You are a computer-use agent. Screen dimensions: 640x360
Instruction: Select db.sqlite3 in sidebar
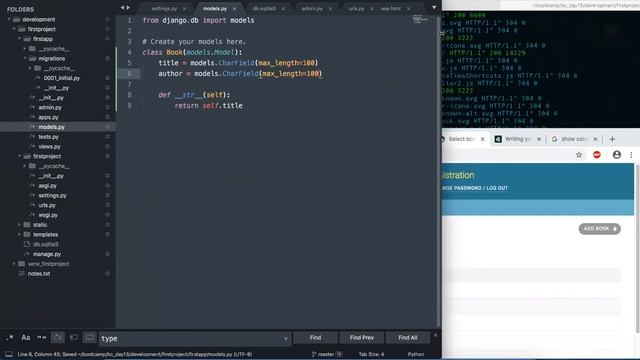tap(45, 244)
